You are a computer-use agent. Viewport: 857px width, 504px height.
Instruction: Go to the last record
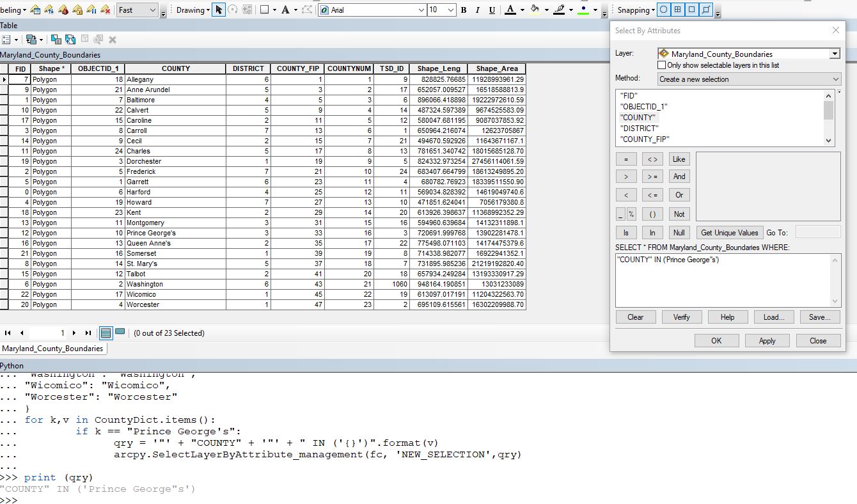point(88,333)
